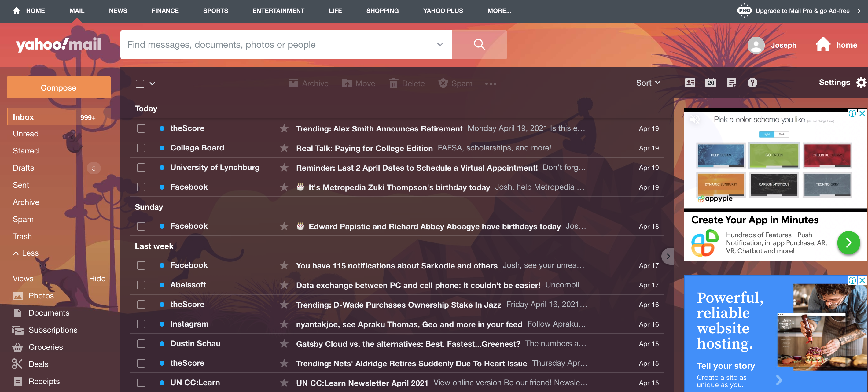Click the HOME house icon in top bar
The image size is (868, 392).
16,10
